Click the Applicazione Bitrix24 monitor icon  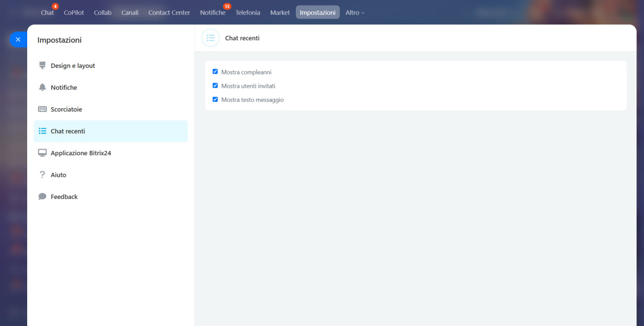[x=42, y=153]
